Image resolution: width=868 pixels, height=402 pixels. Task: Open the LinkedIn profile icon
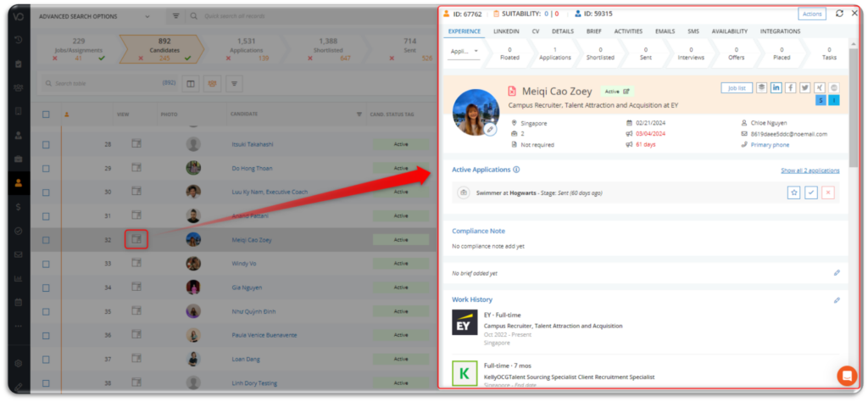(x=776, y=87)
